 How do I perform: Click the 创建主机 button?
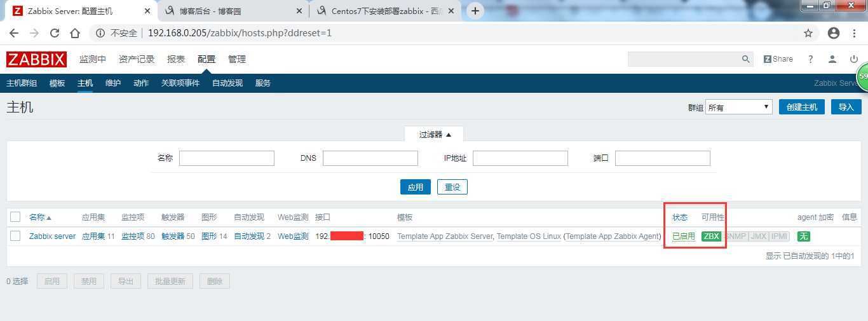tap(802, 107)
